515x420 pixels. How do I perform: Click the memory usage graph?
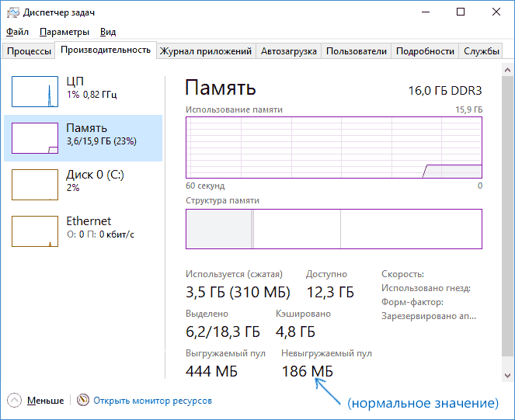pos(334,148)
